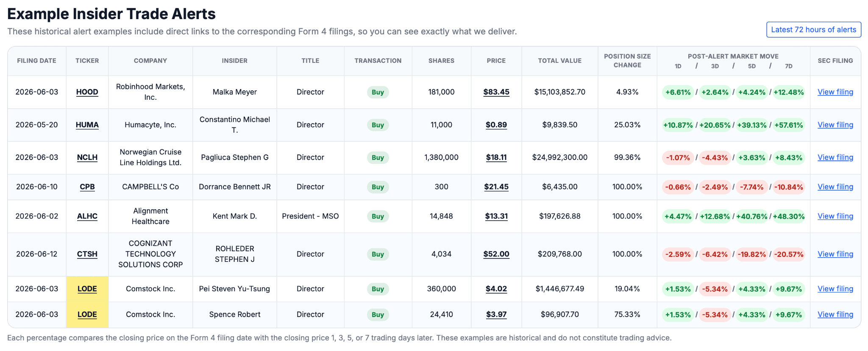868x351 pixels.
Task: Select the NCLH ticker symbol
Action: tap(87, 157)
